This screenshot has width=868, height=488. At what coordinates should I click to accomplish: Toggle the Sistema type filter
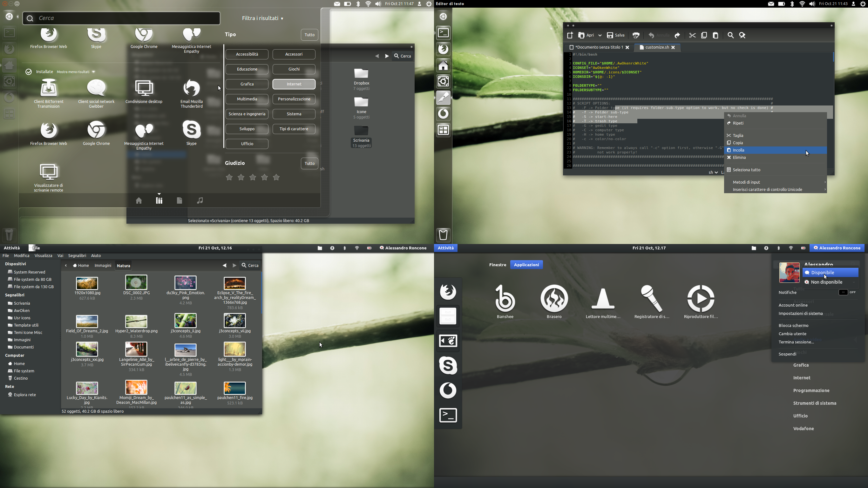pos(294,114)
